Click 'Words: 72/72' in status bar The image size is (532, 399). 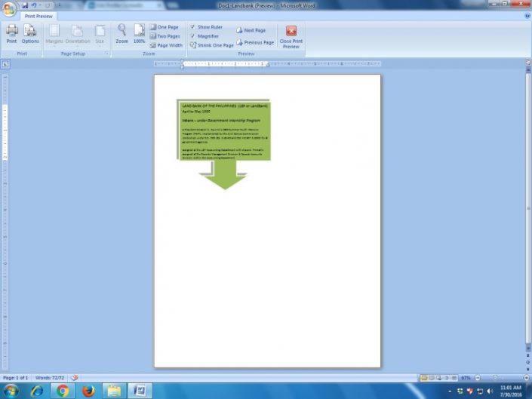[x=50, y=378]
